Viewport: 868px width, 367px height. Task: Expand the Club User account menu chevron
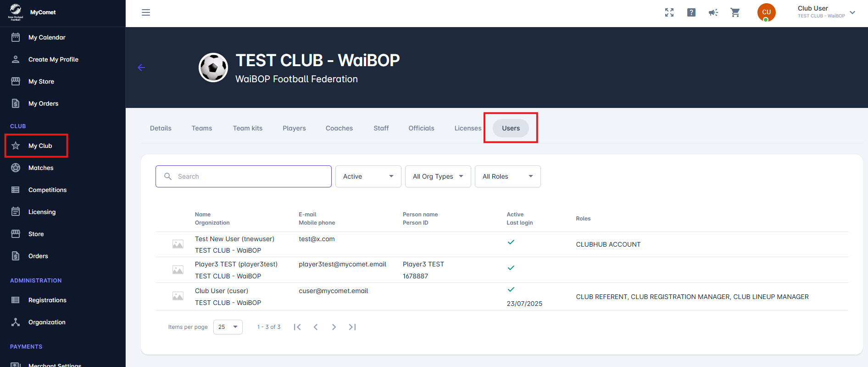coord(852,12)
